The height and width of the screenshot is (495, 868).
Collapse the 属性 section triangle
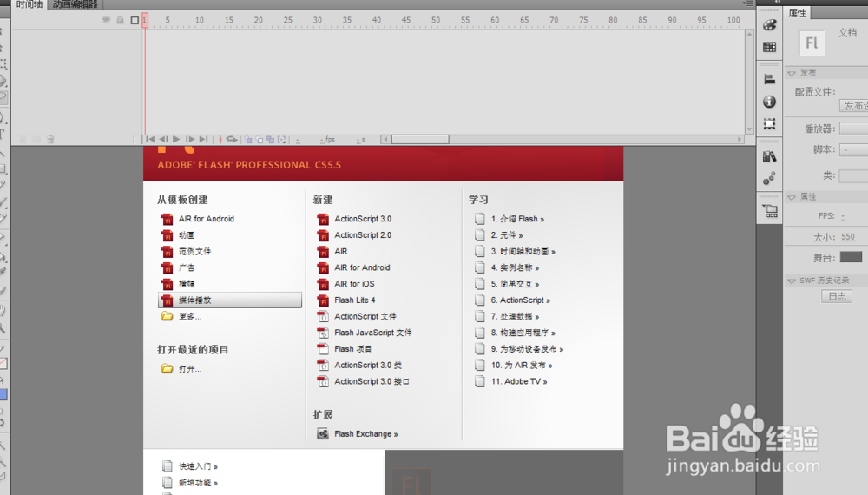[792, 197]
